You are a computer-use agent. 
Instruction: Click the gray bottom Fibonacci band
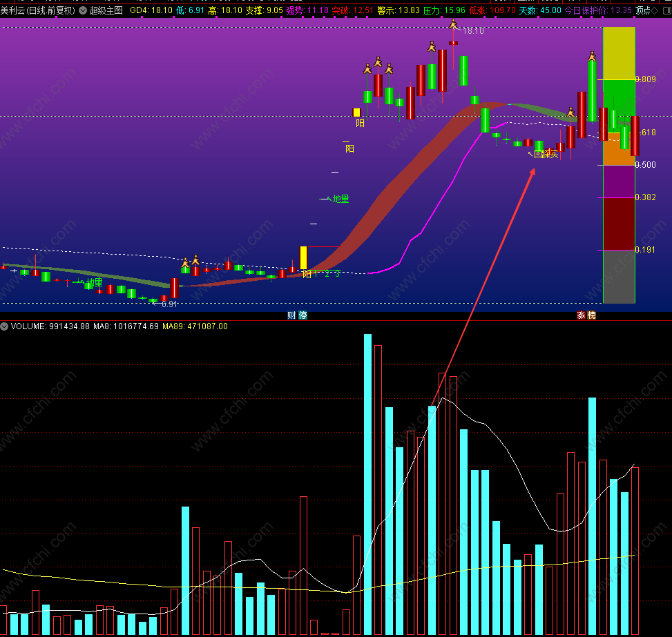tap(619, 277)
